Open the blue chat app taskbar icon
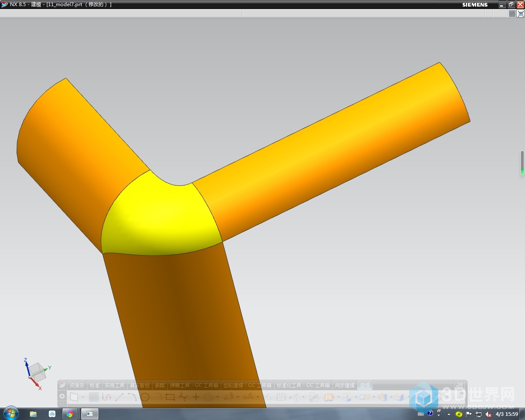 click(52, 414)
